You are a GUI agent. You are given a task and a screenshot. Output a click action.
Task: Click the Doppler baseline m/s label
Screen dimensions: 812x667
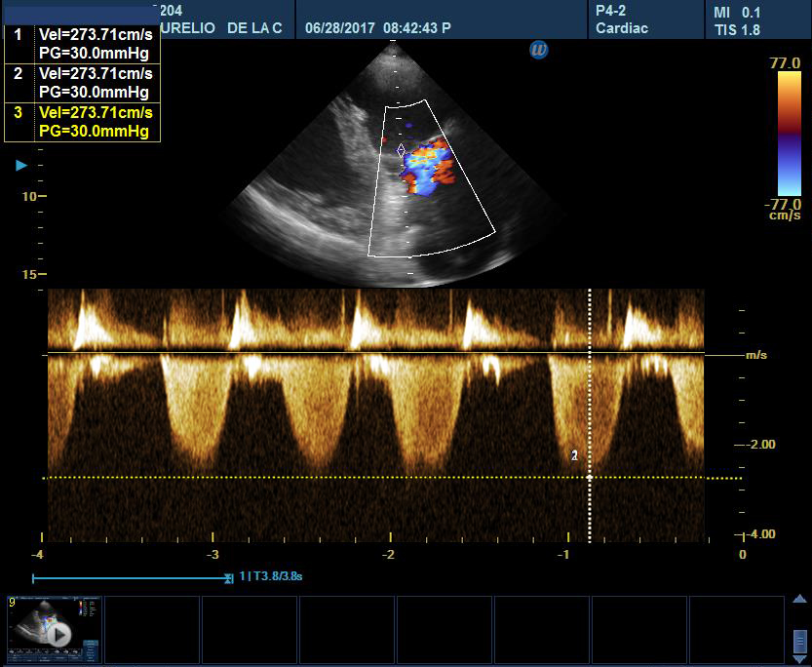[x=756, y=355]
